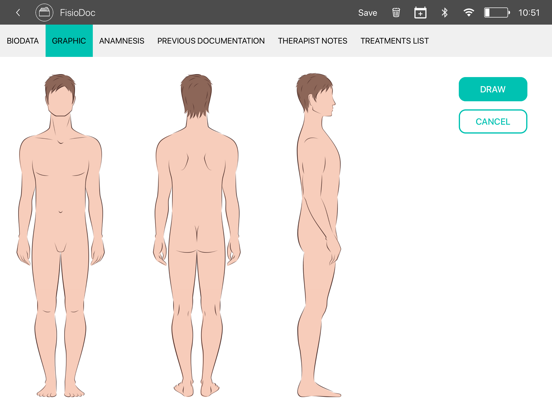Viewport: 552px width, 414px height.
Task: Open the Previous Documentation tab
Action: tap(211, 41)
